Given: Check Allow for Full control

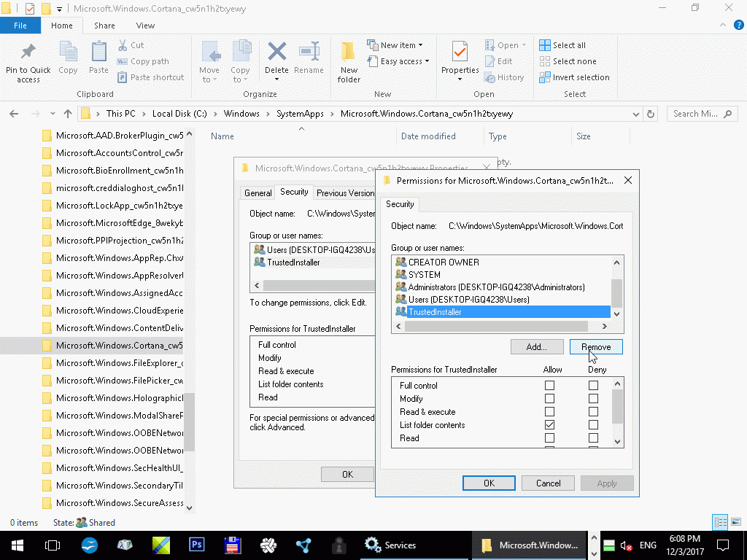Looking at the screenshot, I should (549, 385).
